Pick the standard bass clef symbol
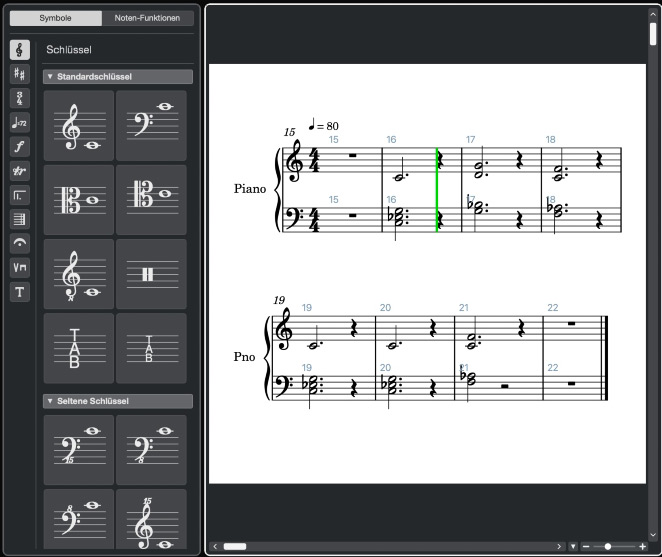Image resolution: width=662 pixels, height=557 pixels. coord(152,126)
